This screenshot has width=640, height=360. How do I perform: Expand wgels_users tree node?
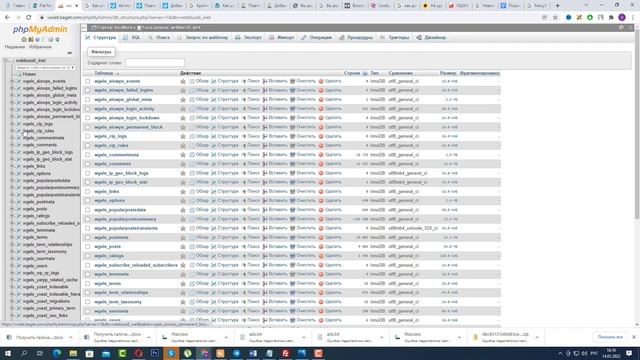tap(12, 266)
